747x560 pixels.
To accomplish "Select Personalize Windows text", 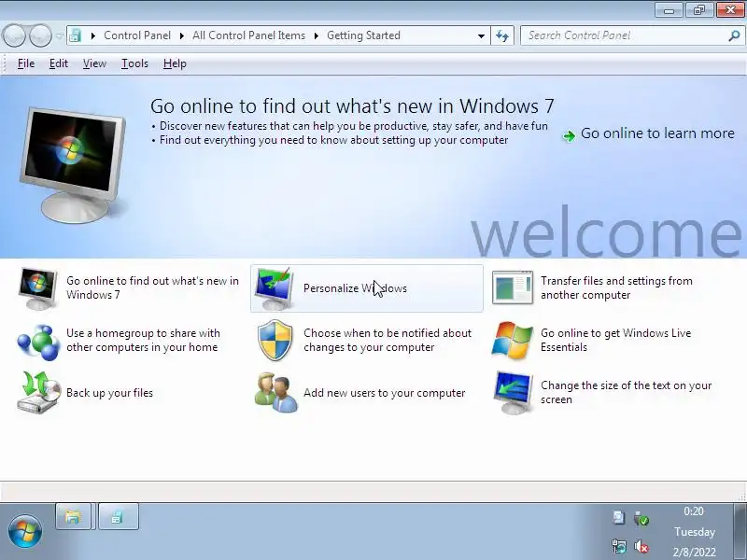I will [x=355, y=288].
